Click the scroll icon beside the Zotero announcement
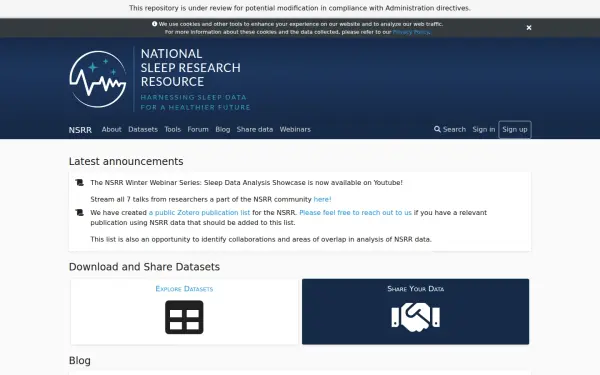Screen dimensions: 600x375 click(x=80, y=212)
